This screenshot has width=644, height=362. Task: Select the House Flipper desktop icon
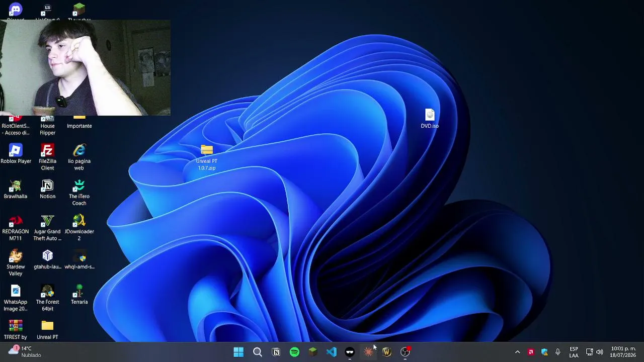click(x=47, y=126)
